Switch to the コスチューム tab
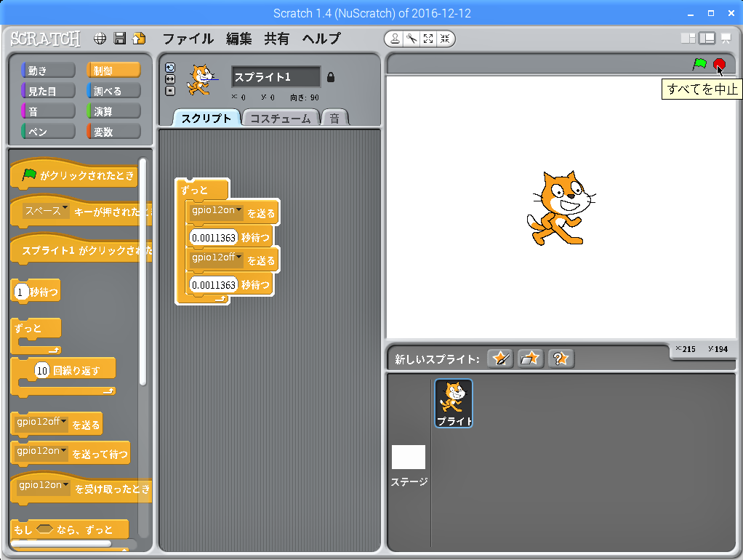Viewport: 743px width, 560px height. tap(281, 118)
